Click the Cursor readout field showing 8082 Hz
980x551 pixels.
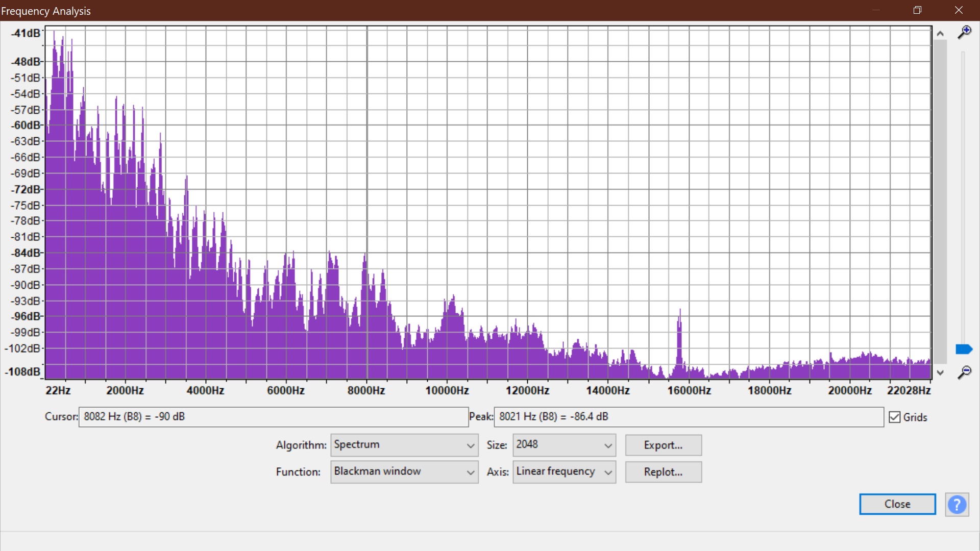pos(273,417)
